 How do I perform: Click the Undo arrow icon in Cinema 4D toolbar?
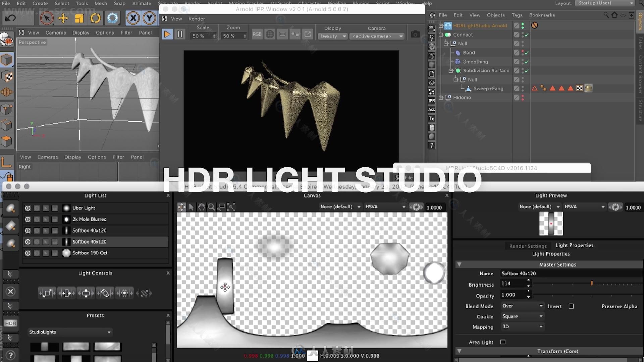pos(10,18)
